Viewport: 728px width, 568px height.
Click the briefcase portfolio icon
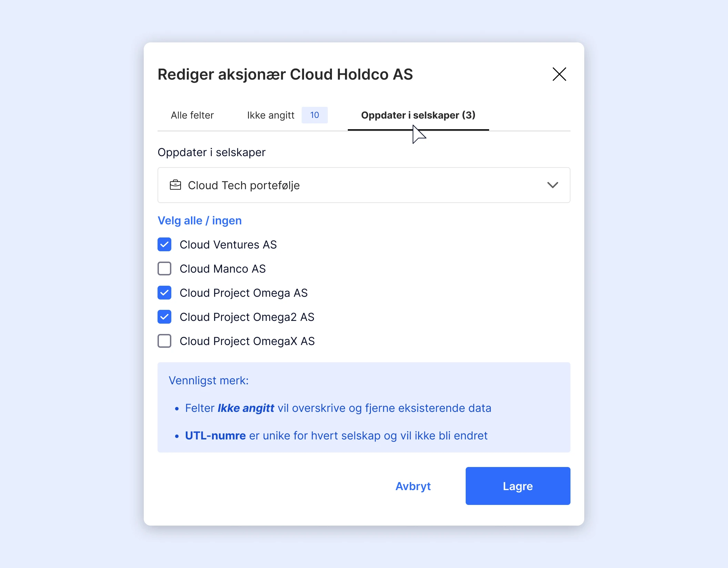click(x=175, y=185)
